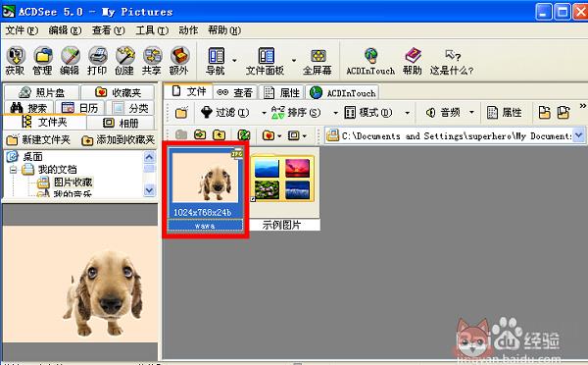Collapse the 我的文档 tree node
Viewport: 588px width, 365px height.
tap(14, 170)
